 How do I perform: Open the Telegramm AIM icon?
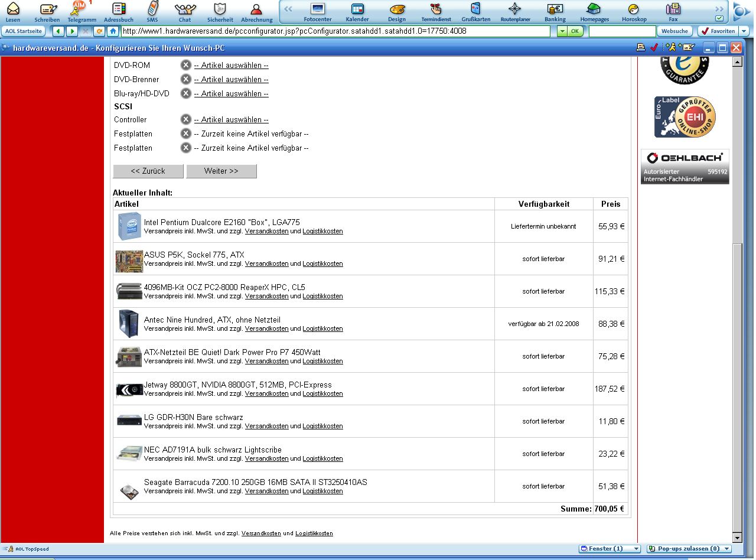click(x=82, y=11)
